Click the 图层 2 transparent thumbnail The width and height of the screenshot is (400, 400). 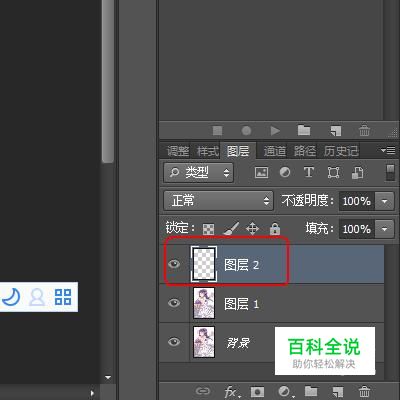click(x=204, y=264)
